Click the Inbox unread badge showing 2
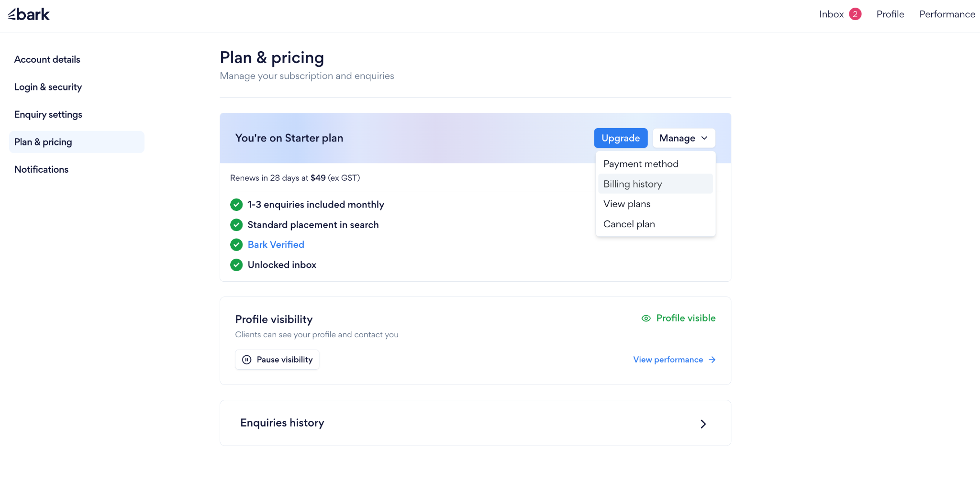This screenshot has height=495, width=980. [x=855, y=14]
